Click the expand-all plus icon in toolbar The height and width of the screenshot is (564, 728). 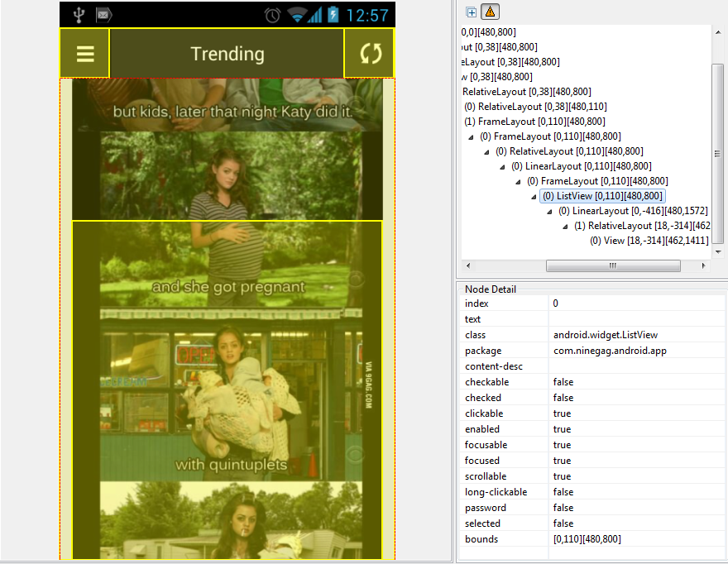(x=471, y=12)
